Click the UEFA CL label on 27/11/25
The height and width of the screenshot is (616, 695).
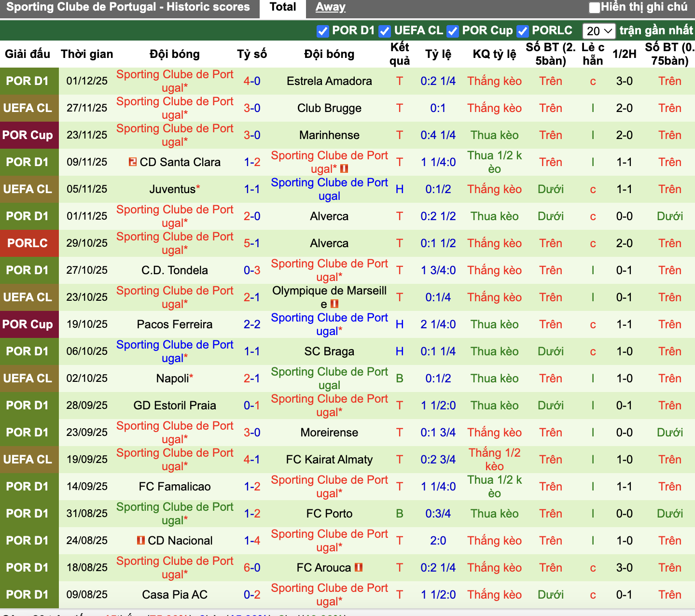click(28, 108)
